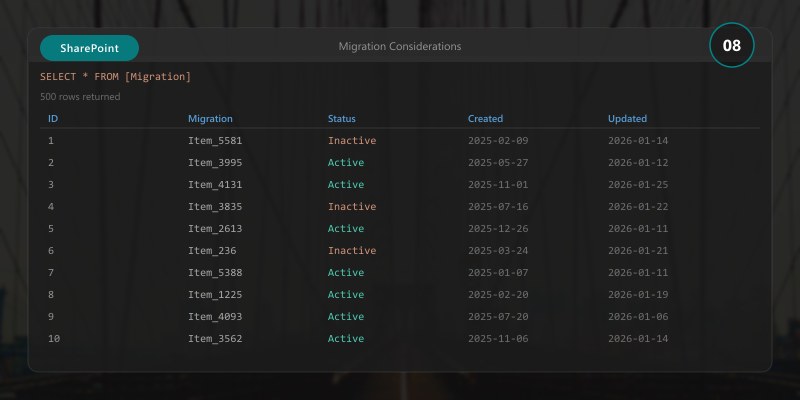Click updated date of Item_3562 row
Screen dimensions: 800x400
pyautogui.click(x=638, y=338)
